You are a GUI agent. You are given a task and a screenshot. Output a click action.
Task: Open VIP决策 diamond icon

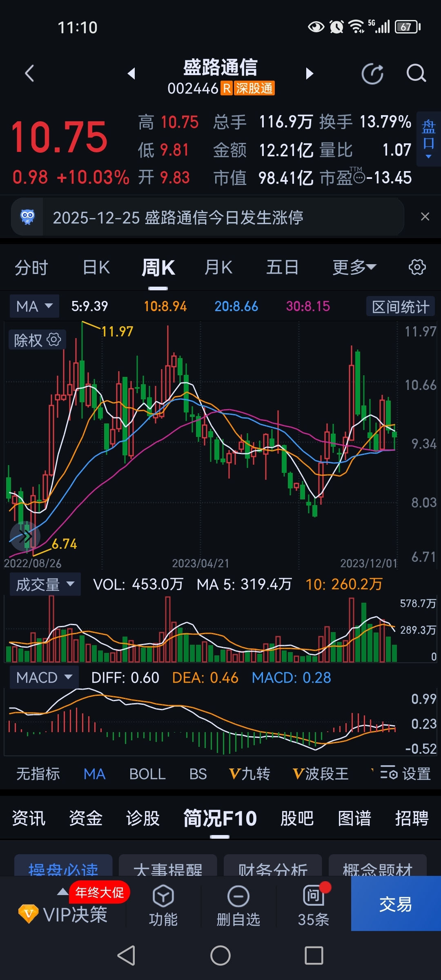click(29, 914)
